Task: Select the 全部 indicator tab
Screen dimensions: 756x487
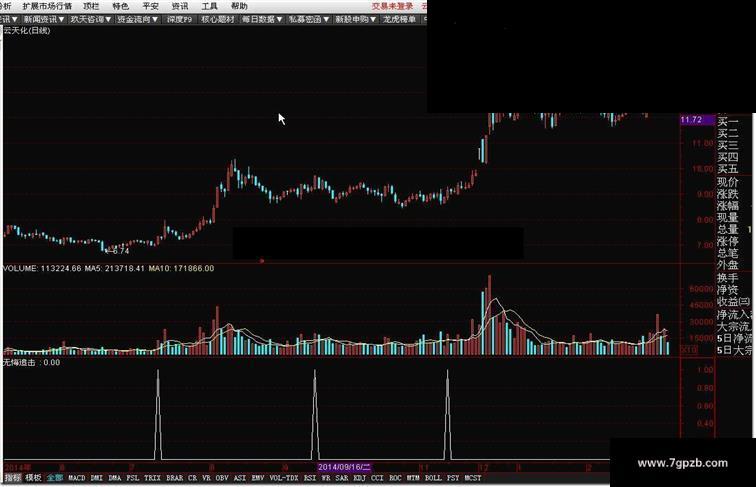Action: [54, 478]
